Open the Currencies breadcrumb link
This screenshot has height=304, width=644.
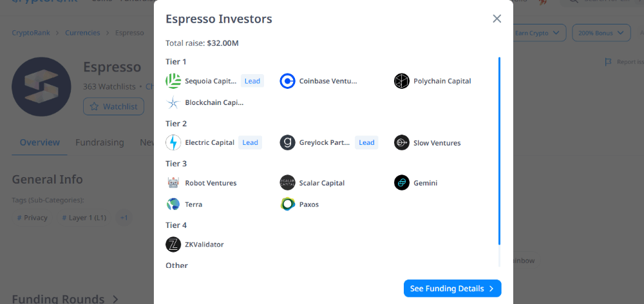[x=82, y=32]
